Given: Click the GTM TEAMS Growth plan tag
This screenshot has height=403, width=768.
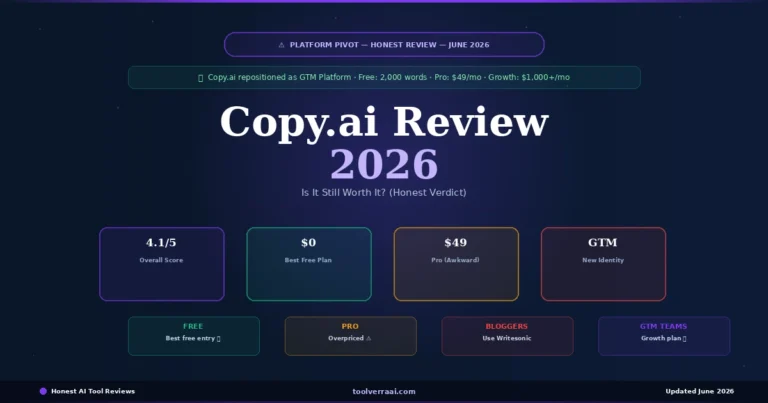Looking at the screenshot, I should [664, 336].
